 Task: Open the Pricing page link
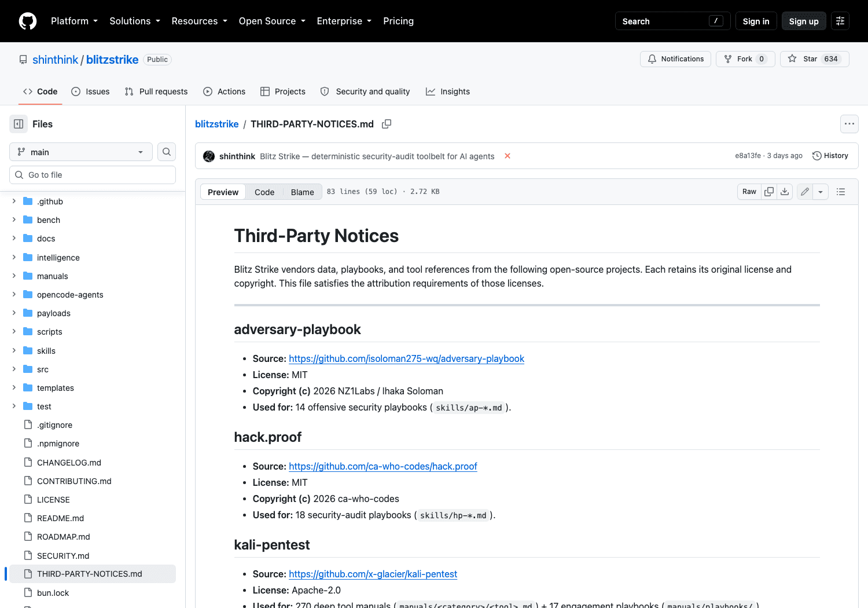398,21
